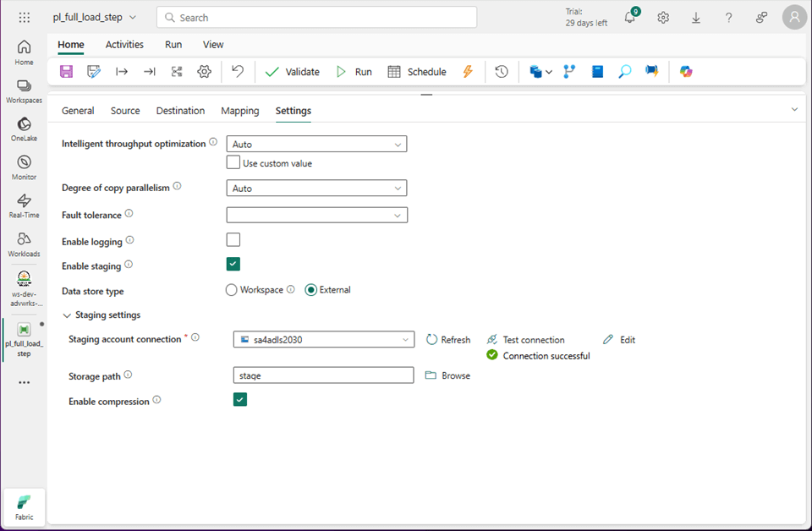Select Workspace data store type

(x=232, y=290)
